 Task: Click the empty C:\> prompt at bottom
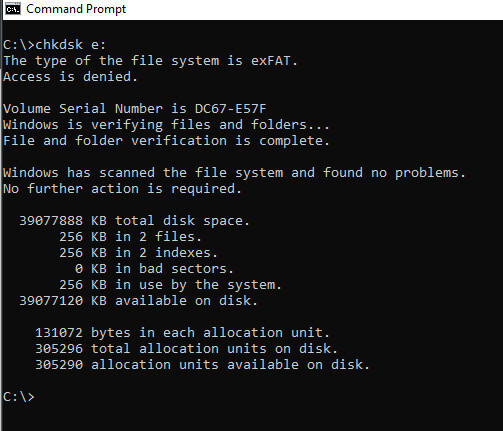point(19,397)
